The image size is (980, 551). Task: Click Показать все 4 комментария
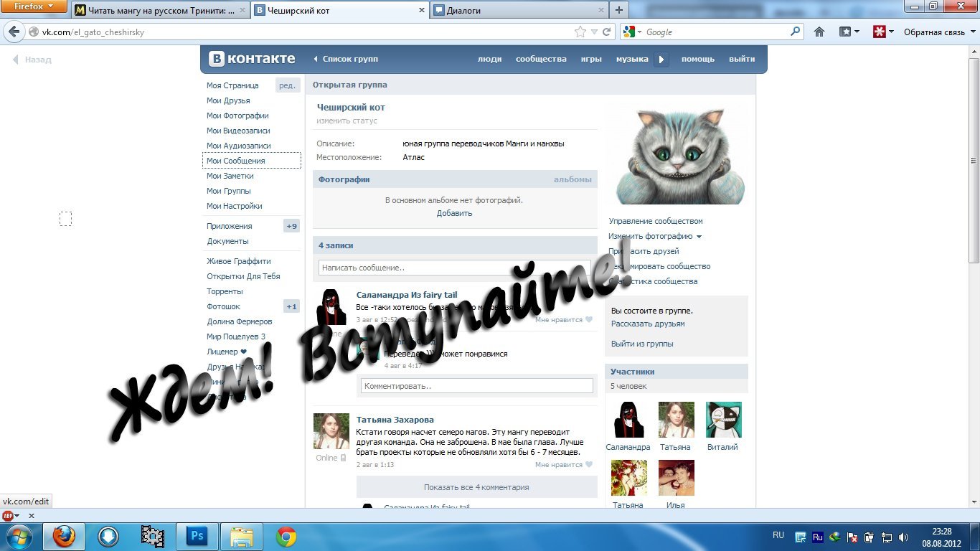[x=476, y=487]
